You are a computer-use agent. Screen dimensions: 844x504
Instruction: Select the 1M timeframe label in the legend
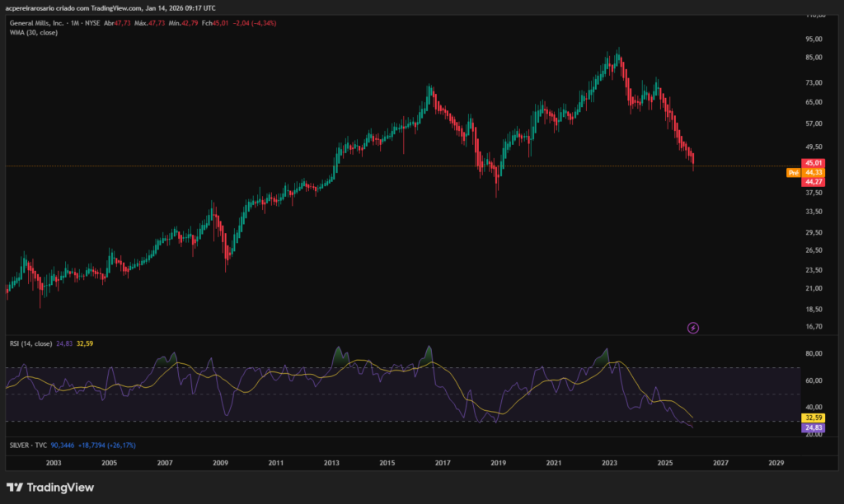(x=74, y=24)
